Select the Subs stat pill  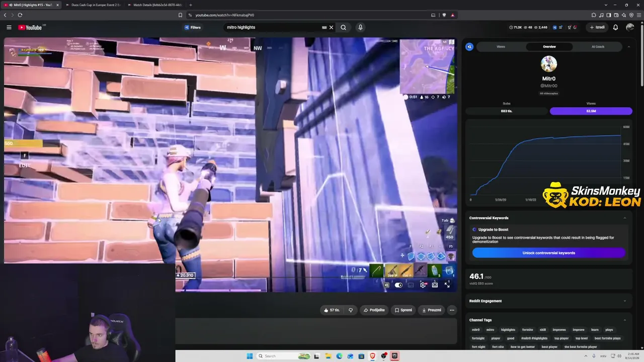507,111
